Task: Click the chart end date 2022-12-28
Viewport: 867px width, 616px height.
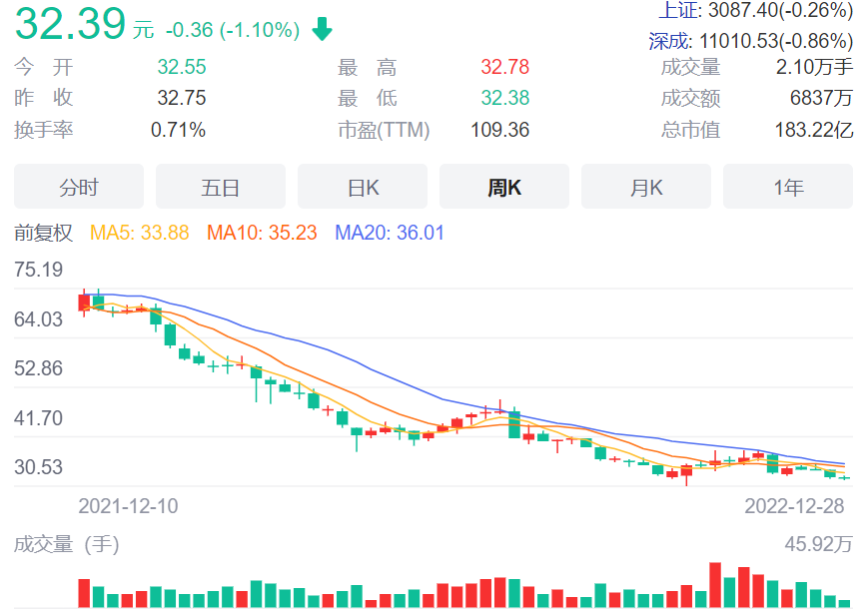Action: click(794, 506)
